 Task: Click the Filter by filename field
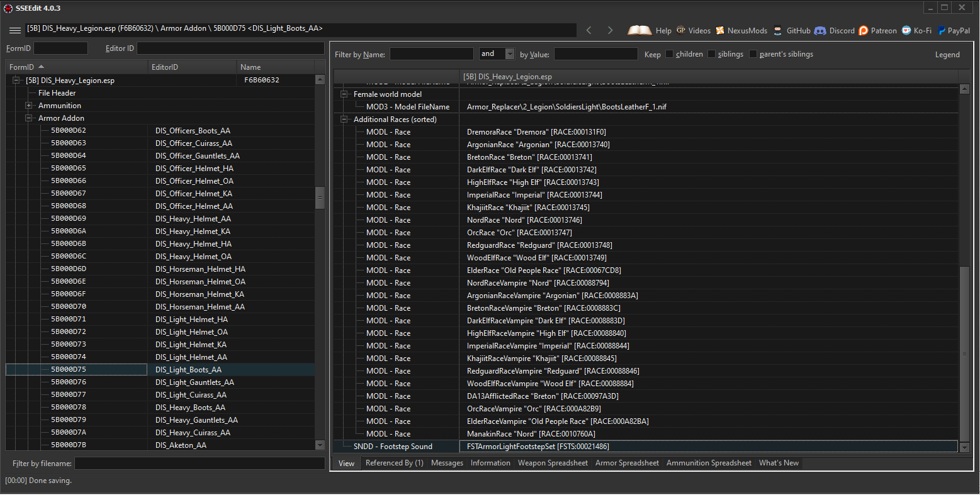pos(199,464)
